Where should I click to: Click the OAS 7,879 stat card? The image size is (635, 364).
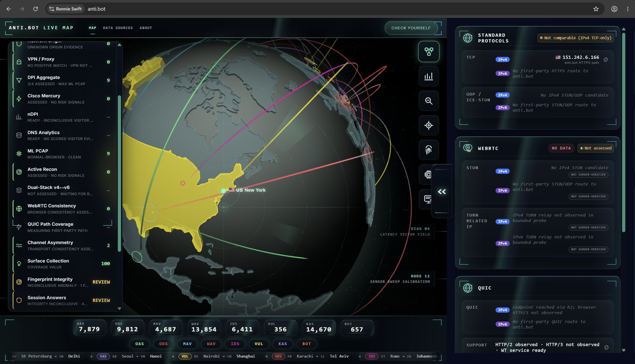(89, 328)
